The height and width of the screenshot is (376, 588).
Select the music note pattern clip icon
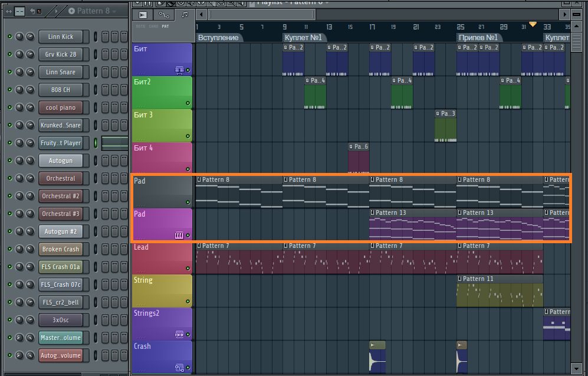185,14
